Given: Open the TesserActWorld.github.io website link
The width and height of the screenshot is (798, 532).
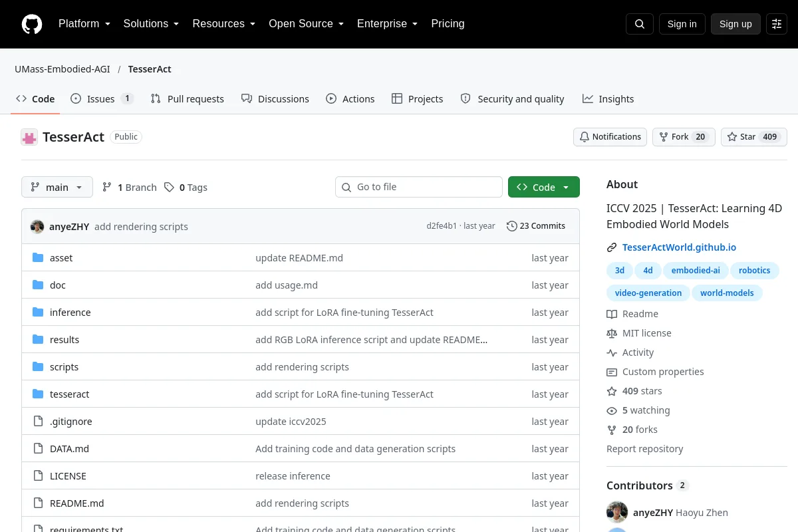Looking at the screenshot, I should [x=679, y=247].
